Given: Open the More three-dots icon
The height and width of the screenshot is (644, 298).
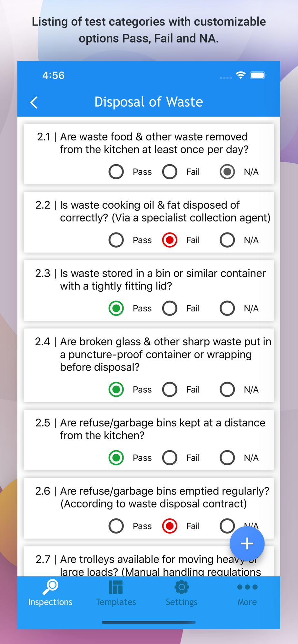Looking at the screenshot, I should (x=247, y=587).
